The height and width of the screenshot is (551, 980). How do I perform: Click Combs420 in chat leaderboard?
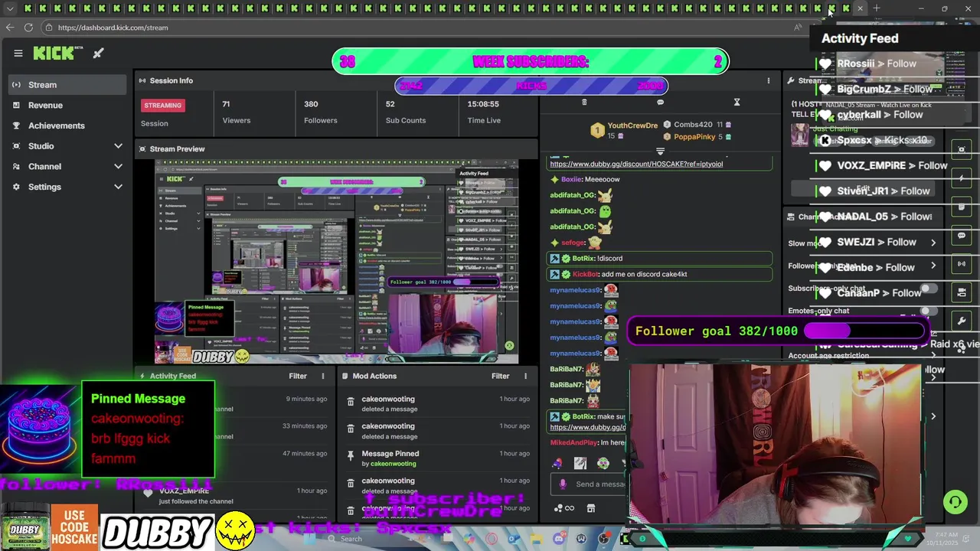point(693,124)
